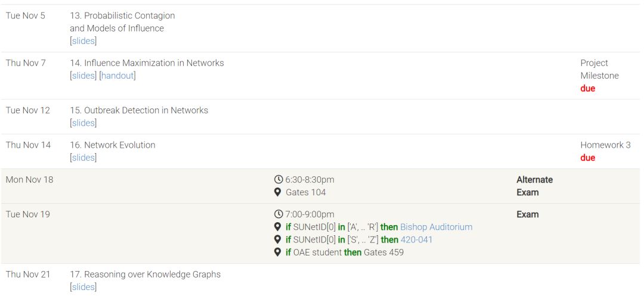Select the Alternate Exam label
This screenshot has height=296, width=644.
(534, 186)
